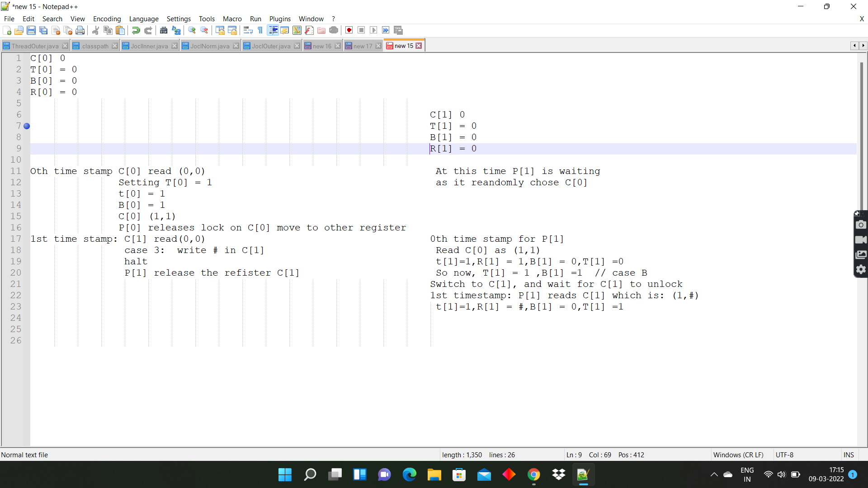Open a file with folder toolbar icon

tap(19, 30)
